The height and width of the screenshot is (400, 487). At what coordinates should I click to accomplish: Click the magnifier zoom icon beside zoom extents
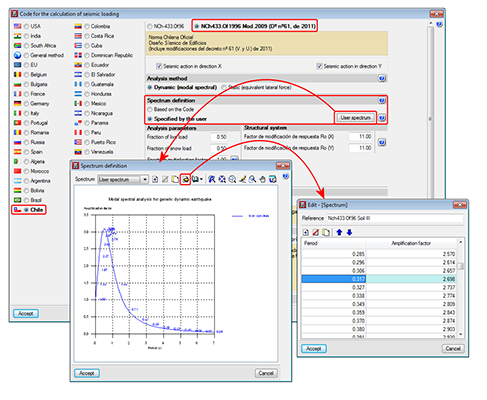click(x=232, y=179)
